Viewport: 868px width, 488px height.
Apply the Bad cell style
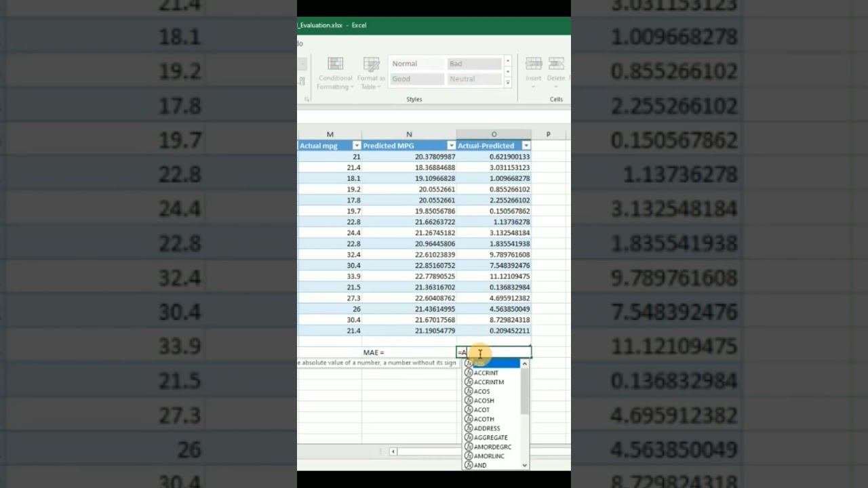pyautogui.click(x=474, y=64)
